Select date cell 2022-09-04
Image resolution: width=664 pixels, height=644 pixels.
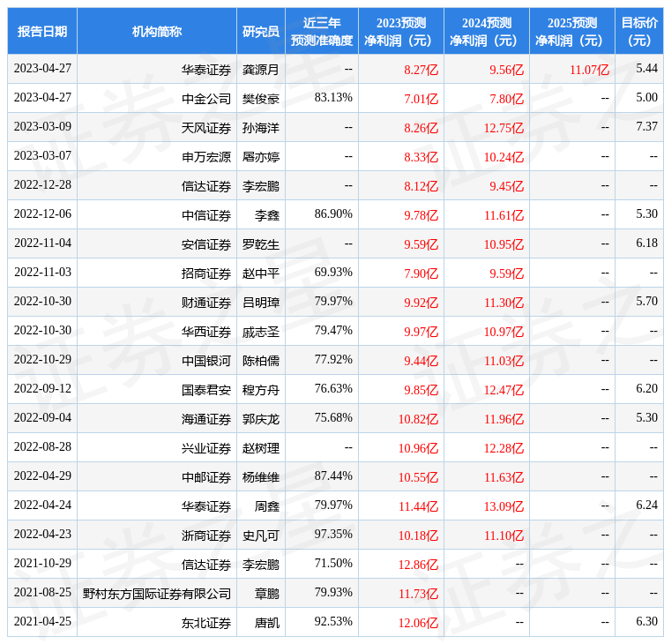click(42, 418)
